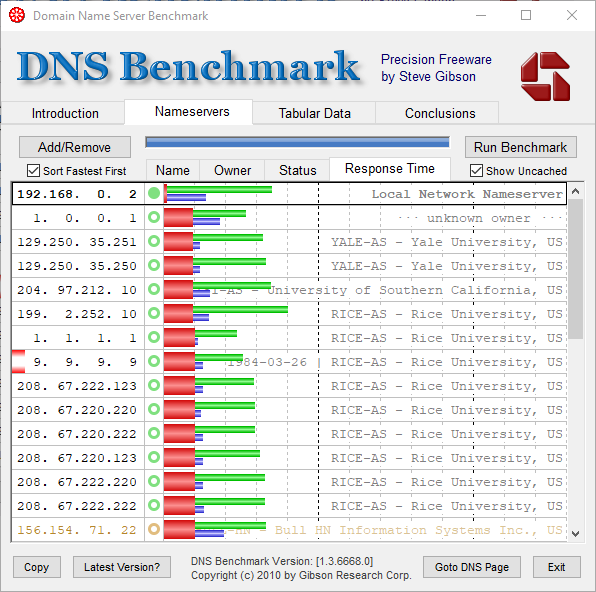596x592 pixels.
Task: Select IP address 9. 9. 9. 9
Action: (x=84, y=362)
